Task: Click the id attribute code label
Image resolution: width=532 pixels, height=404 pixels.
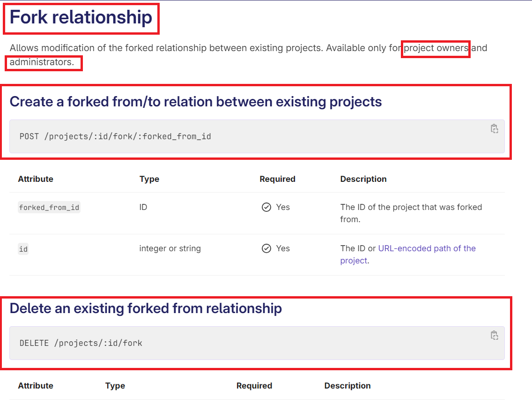Action: tap(23, 249)
